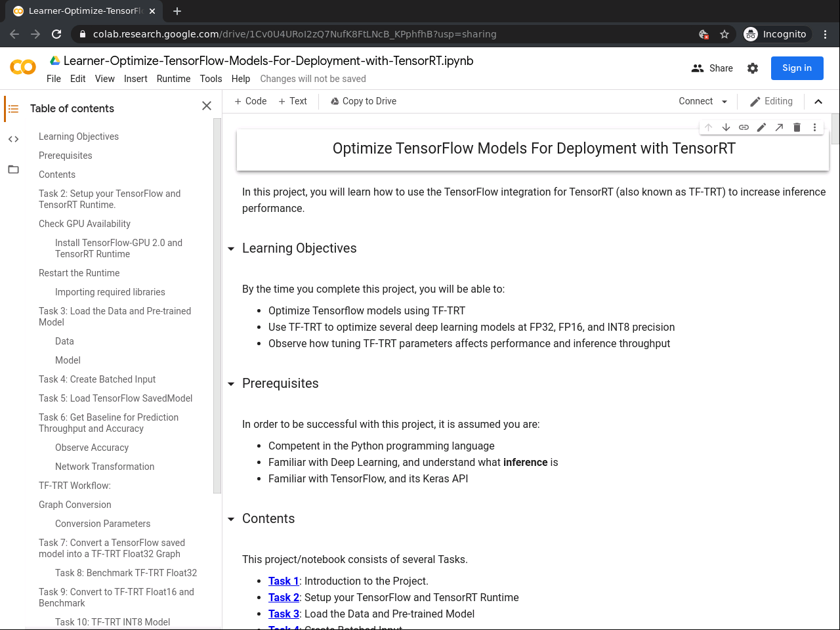Go to Check GPU Availability section

point(85,224)
